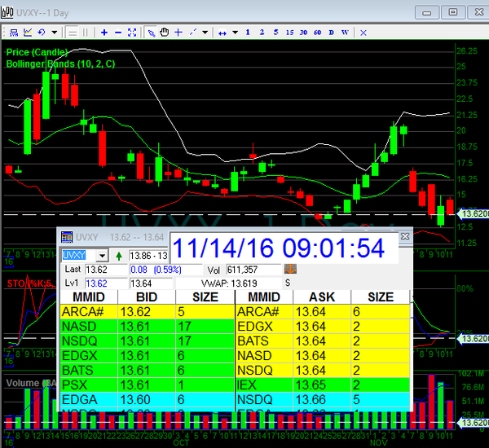
Task: Click the orange icon next to Vol field
Action: click(x=289, y=269)
